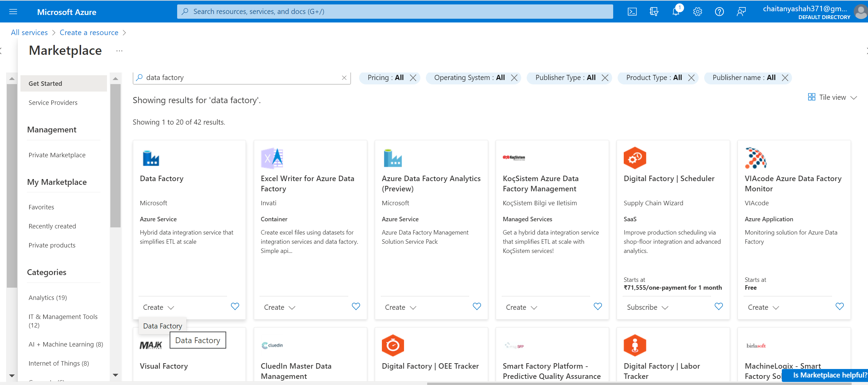The width and height of the screenshot is (868, 385).
Task: Open the notifications bell
Action: point(676,11)
